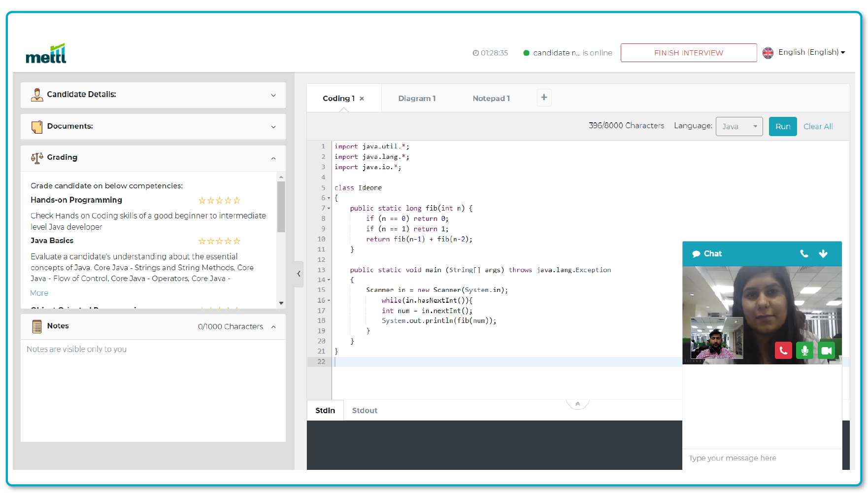Select the Stdin tab
868x497 pixels.
[x=325, y=411]
